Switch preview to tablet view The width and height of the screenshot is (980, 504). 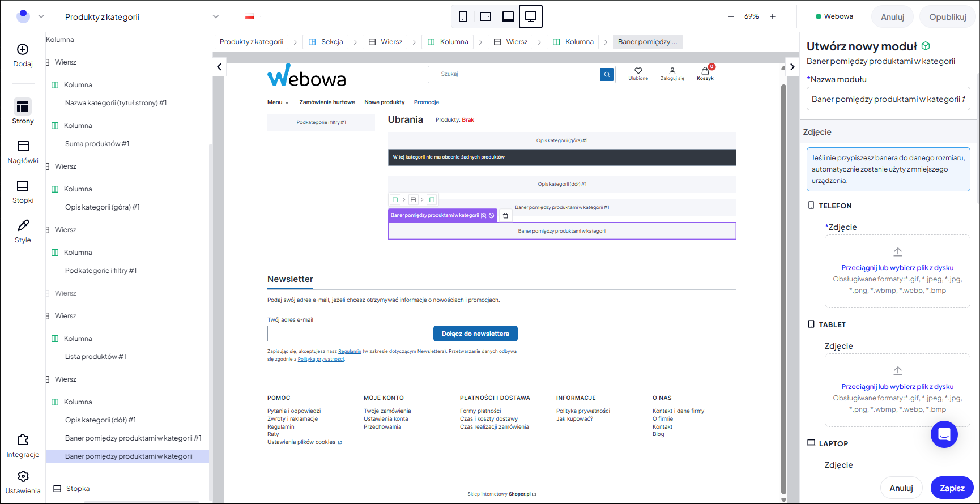(x=485, y=16)
